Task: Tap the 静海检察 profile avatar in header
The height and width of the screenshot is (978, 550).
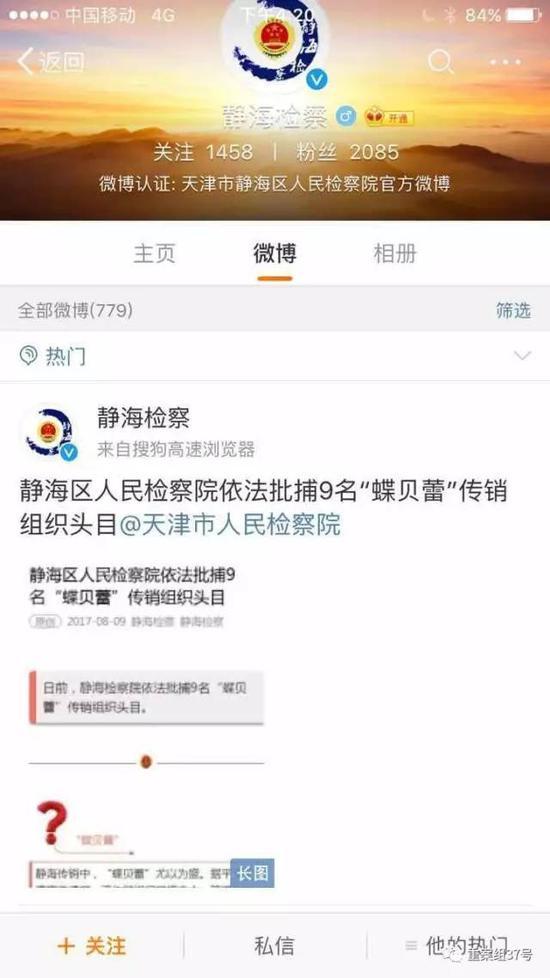Action: (274, 42)
